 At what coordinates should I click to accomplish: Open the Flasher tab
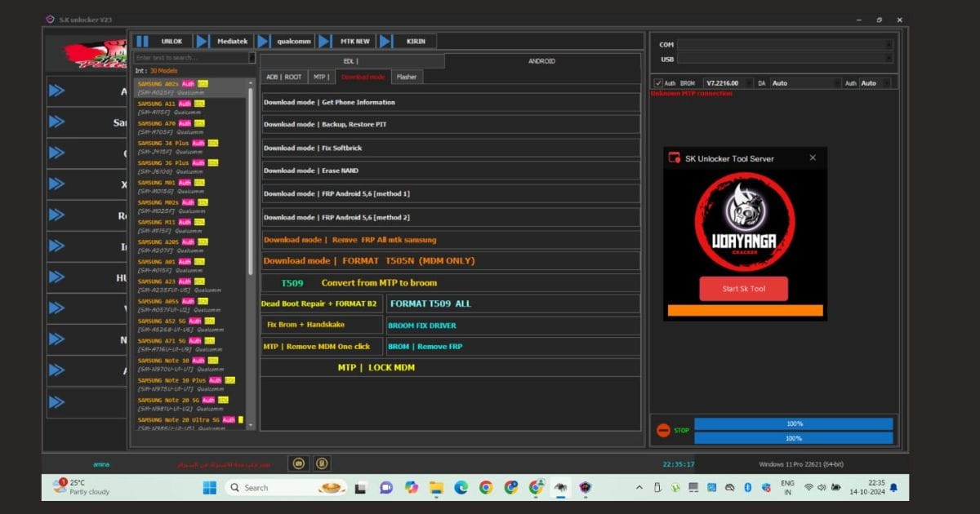[407, 77]
